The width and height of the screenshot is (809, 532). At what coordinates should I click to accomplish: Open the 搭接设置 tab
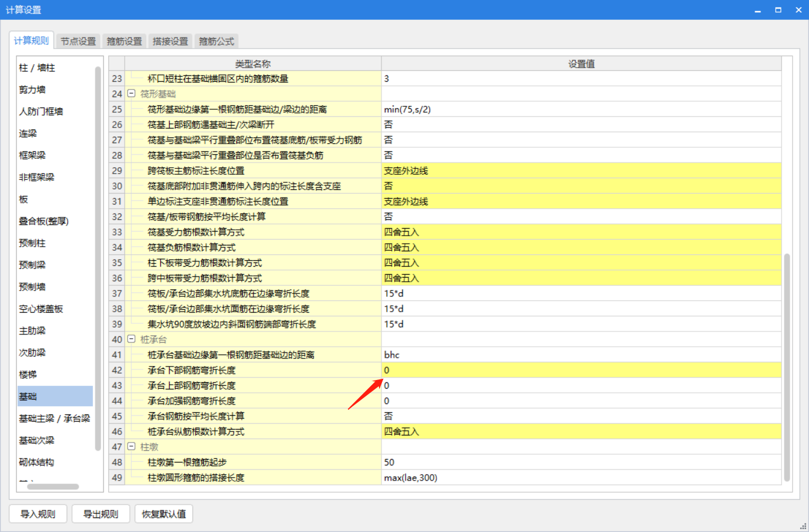click(170, 41)
